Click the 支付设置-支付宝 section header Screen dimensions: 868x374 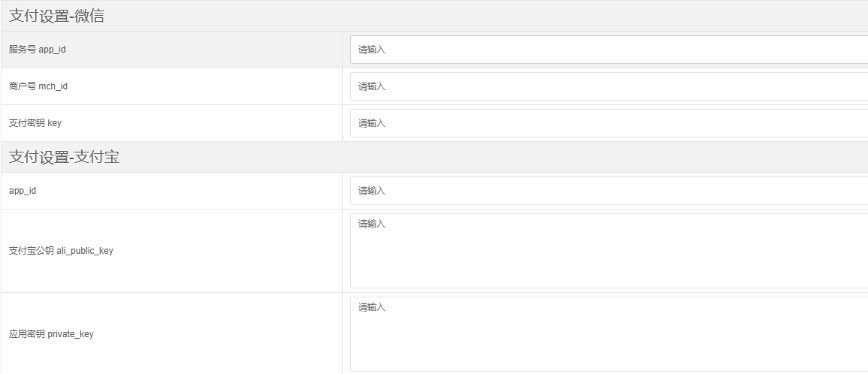64,158
